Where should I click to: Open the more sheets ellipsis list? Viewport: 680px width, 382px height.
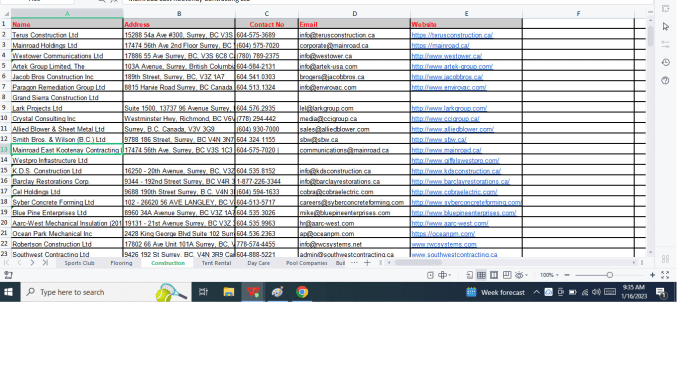354,263
